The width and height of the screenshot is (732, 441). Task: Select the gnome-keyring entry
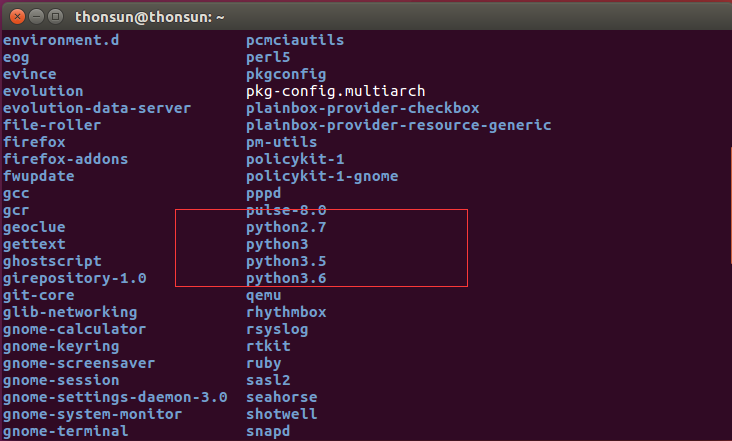tap(61, 346)
